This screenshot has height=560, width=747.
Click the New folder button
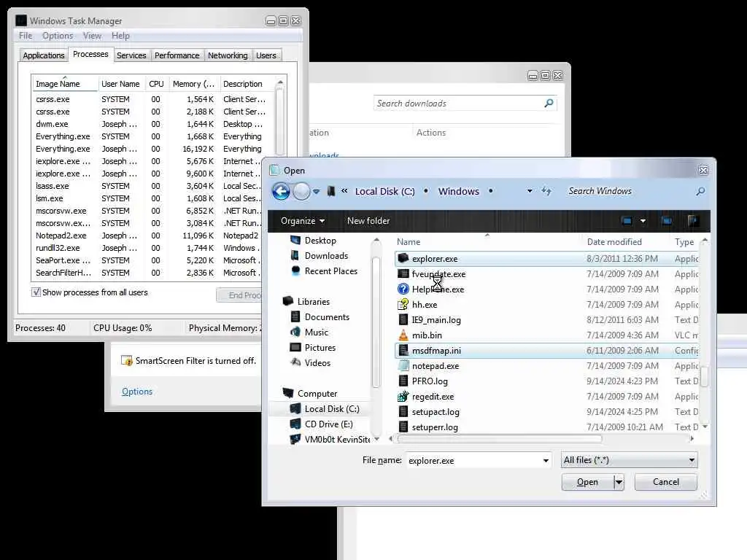pos(368,221)
